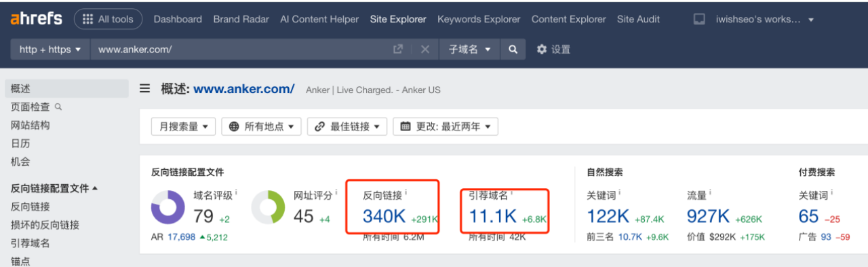
Task: Open the 更改: 最近两年 date dropdown
Action: (446, 126)
